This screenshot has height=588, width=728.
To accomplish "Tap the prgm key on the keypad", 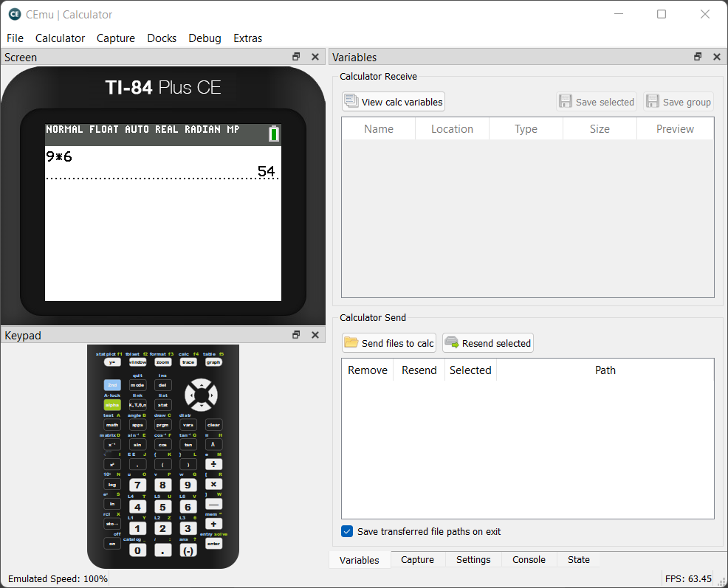I will 163,425.
